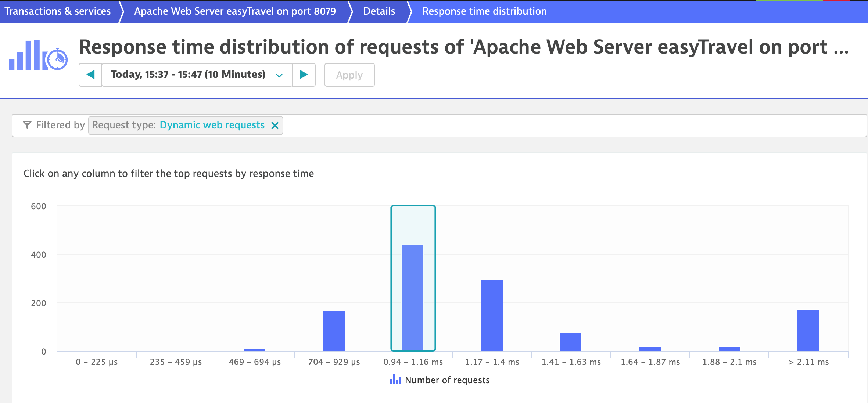Image resolution: width=868 pixels, height=403 pixels.
Task: Click the next time frame arrow
Action: 304,75
